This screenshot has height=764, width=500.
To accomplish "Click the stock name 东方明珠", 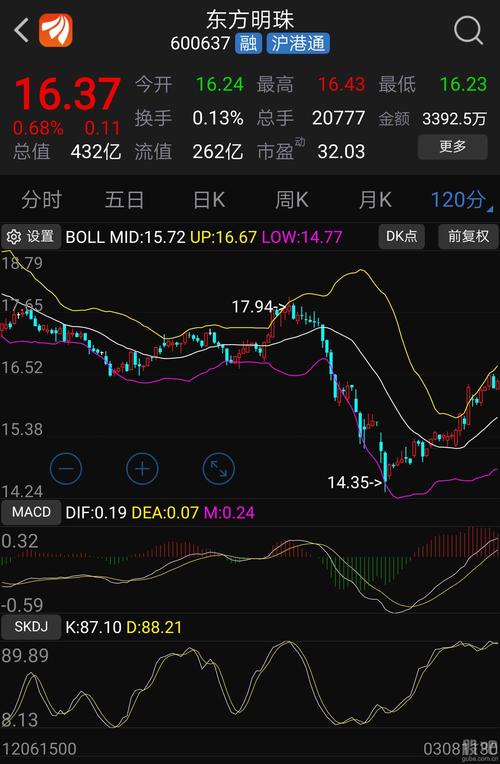I will click(250, 19).
